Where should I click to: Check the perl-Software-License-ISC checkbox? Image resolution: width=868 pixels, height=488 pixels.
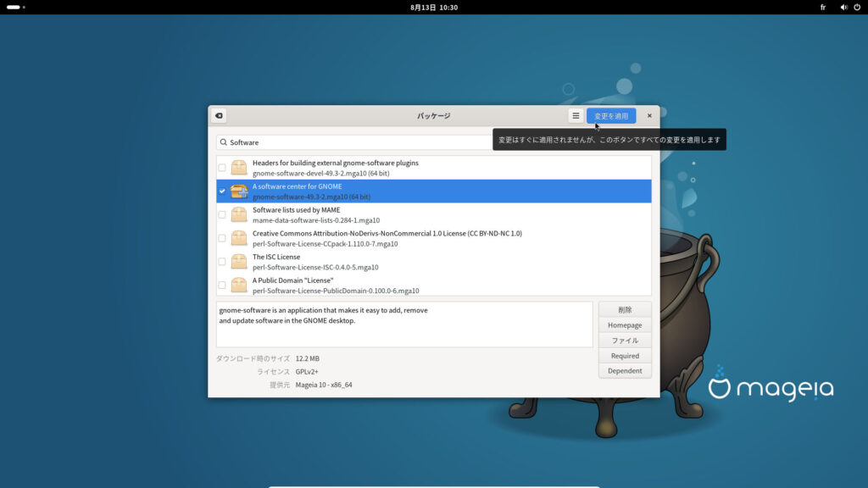(222, 262)
